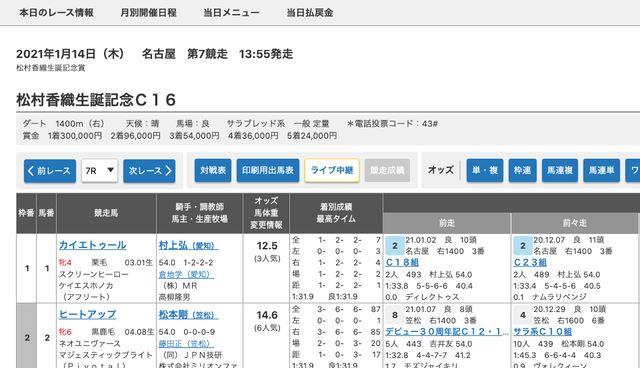Screen dimensions: 640x368
Task: Open the 対戦表 view
Action: pyautogui.click(x=213, y=170)
